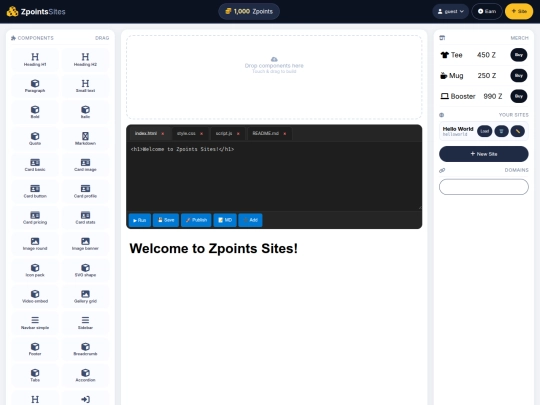Choose the Small text component
The width and height of the screenshot is (540, 405).
85,86
